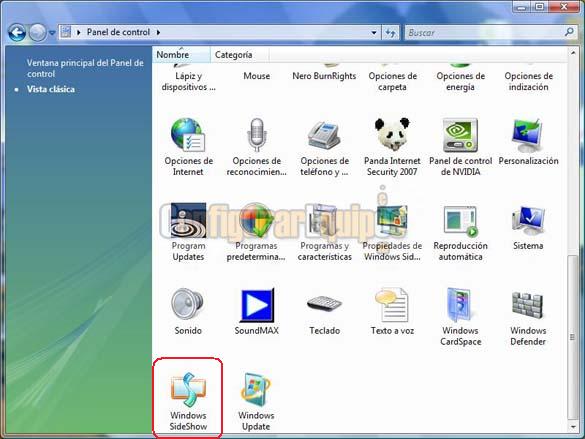Select the Nero BurnRights label

pos(324,76)
